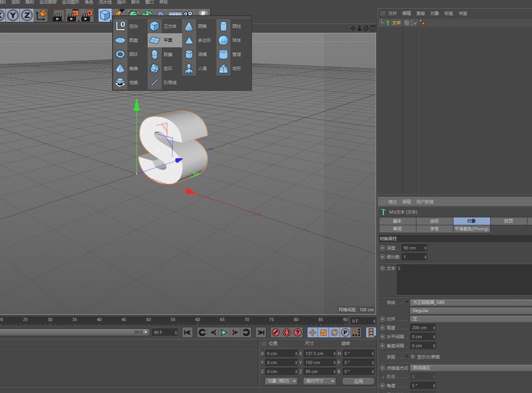
Task: Play the animation forward
Action: pyautogui.click(x=224, y=332)
